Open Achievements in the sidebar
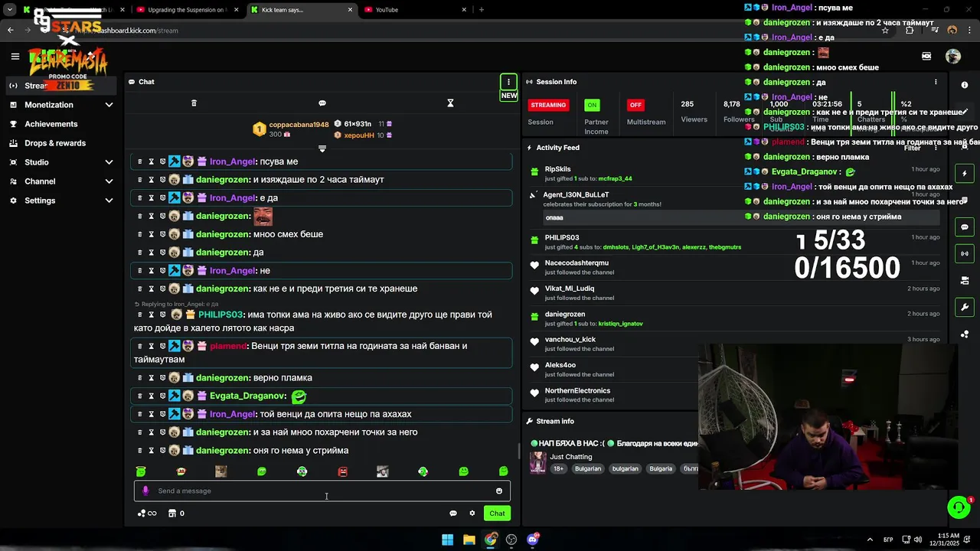980x551 pixels. [x=51, y=124]
